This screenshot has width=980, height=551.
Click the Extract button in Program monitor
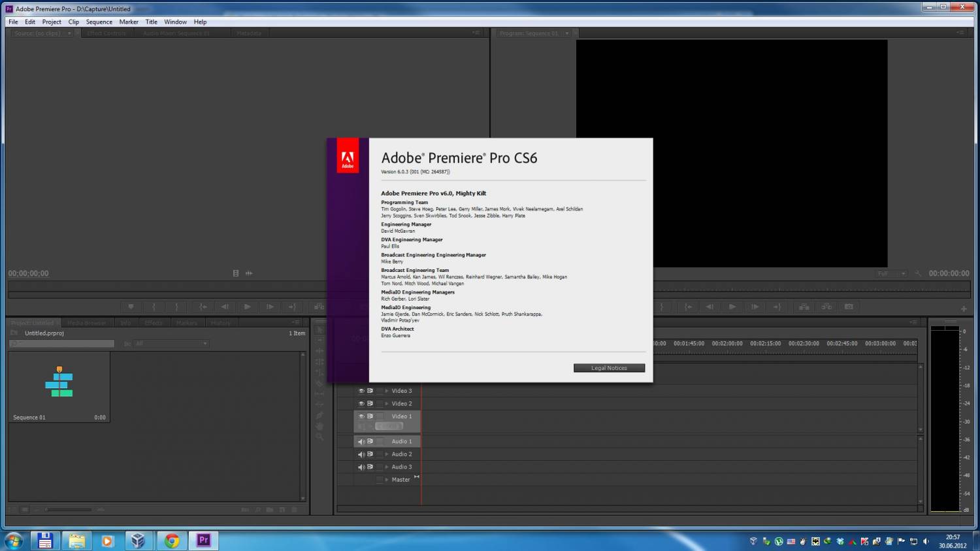pyautogui.click(x=826, y=307)
